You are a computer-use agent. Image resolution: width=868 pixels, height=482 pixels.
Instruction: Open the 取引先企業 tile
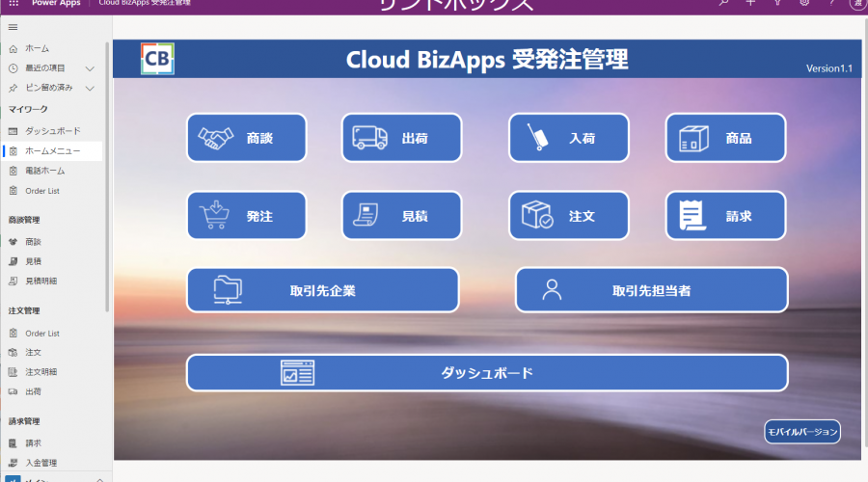(323, 290)
